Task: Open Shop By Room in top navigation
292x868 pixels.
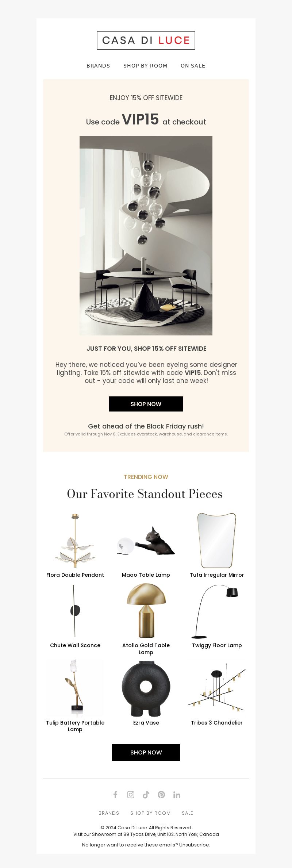Action: point(145,66)
